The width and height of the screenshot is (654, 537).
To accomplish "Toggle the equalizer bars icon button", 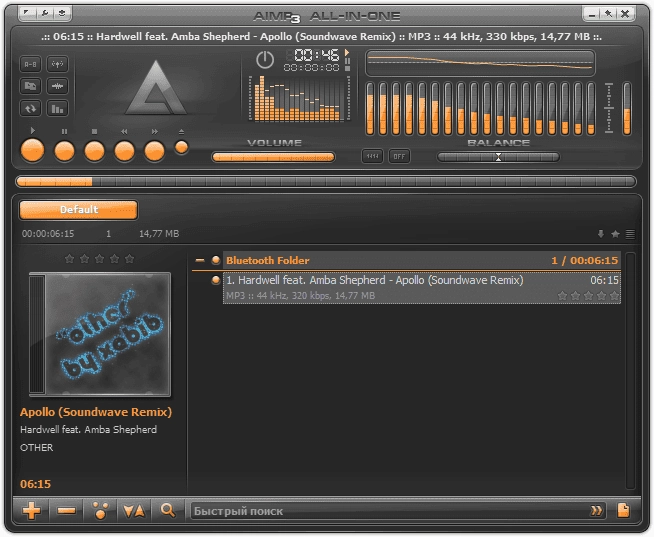I will (57, 109).
